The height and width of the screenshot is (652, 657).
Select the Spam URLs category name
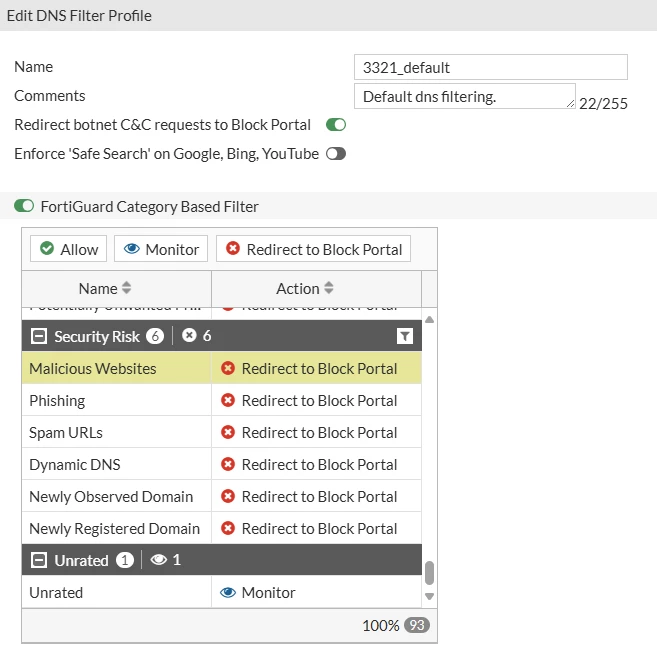pyautogui.click(x=66, y=432)
